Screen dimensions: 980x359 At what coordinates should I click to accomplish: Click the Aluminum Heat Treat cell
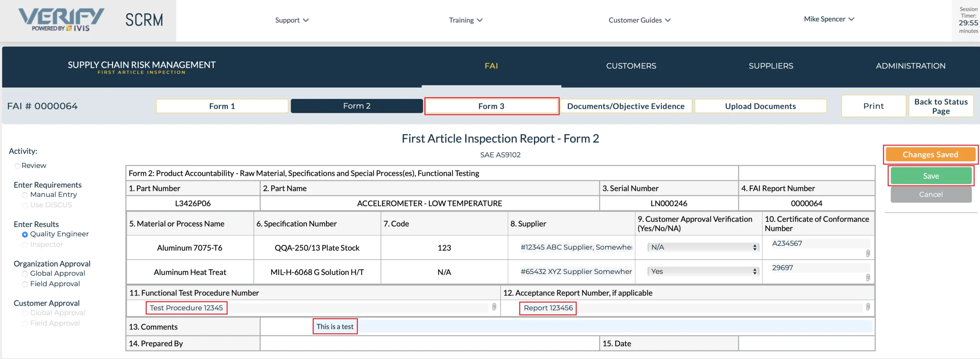[x=190, y=272]
